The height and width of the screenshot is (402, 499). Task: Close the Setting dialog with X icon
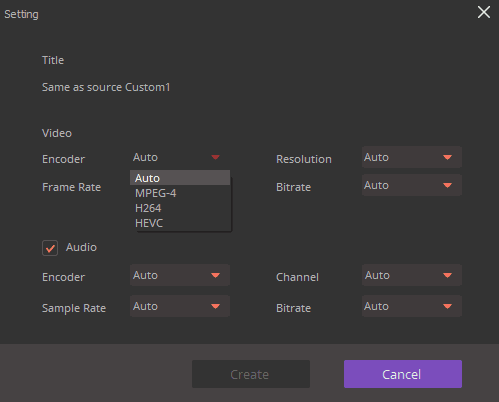484,12
